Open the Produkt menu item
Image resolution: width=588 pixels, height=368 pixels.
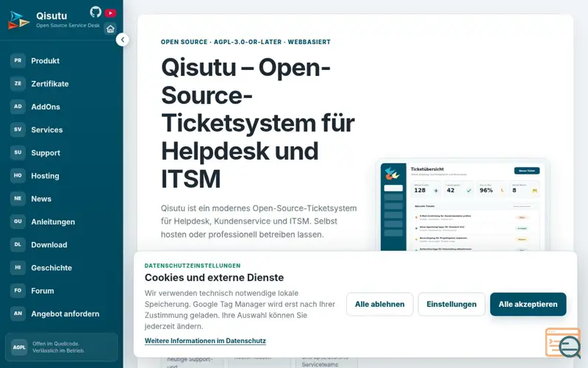coord(62,61)
